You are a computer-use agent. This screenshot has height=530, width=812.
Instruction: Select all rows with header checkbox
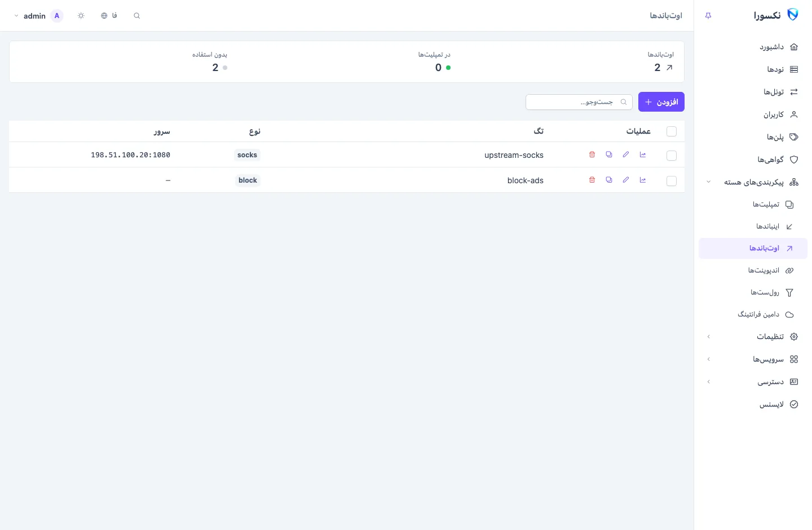pos(672,131)
